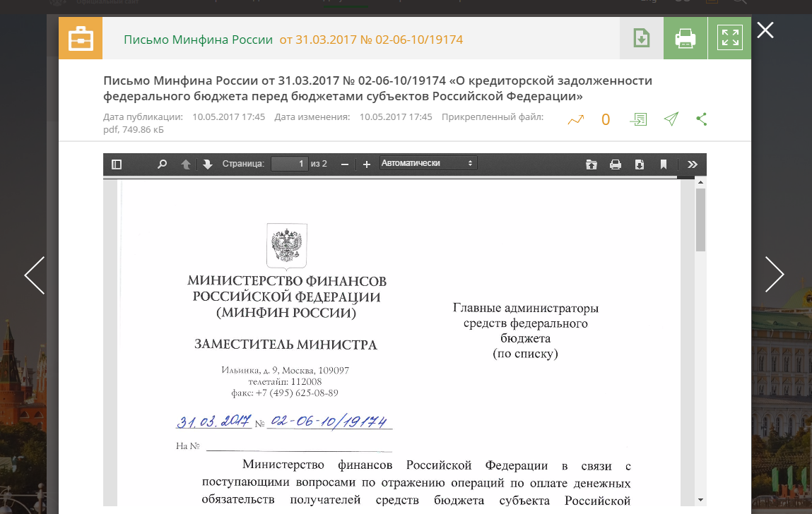The height and width of the screenshot is (514, 812).
Task: Expand the PDF toolbar's additional tools chevron
Action: (693, 165)
